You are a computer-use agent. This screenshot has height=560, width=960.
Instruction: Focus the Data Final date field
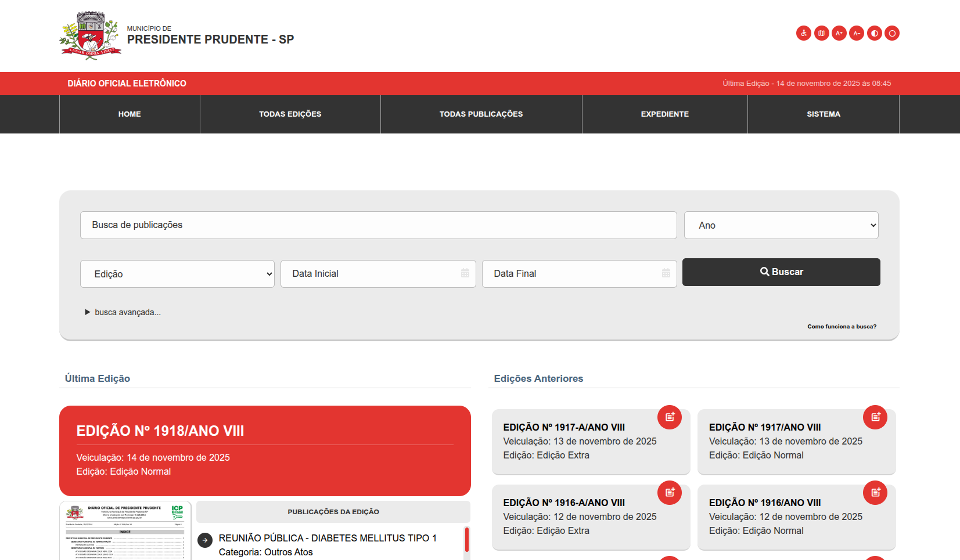pos(580,274)
